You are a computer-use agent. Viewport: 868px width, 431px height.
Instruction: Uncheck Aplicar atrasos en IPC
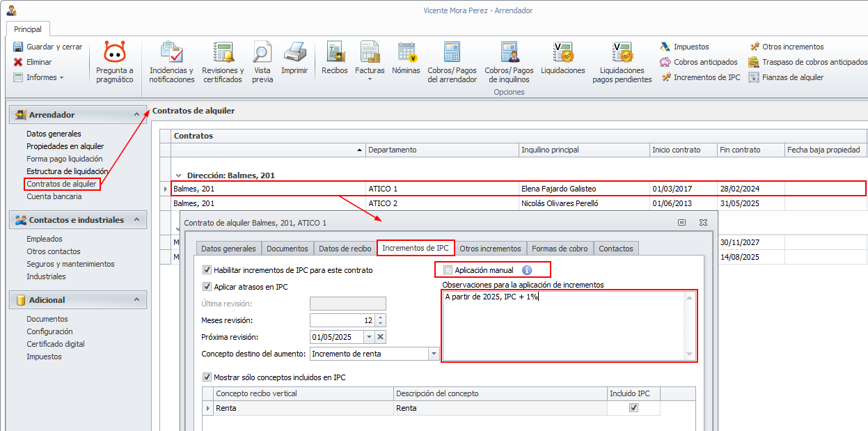(x=207, y=286)
